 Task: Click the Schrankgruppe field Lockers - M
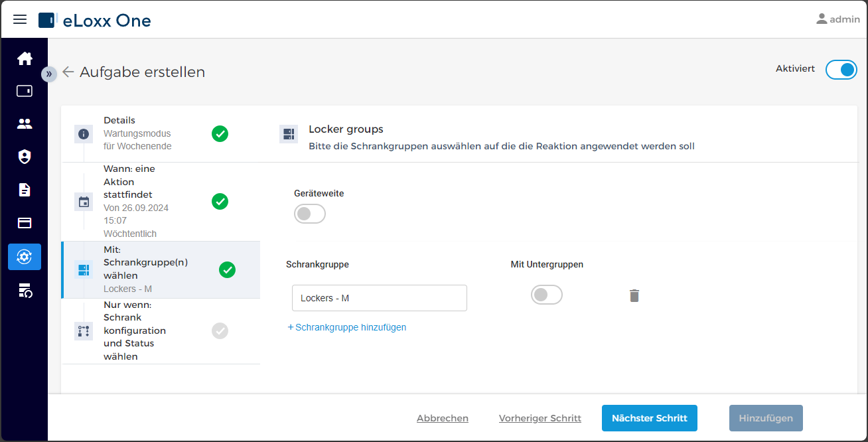coord(380,298)
